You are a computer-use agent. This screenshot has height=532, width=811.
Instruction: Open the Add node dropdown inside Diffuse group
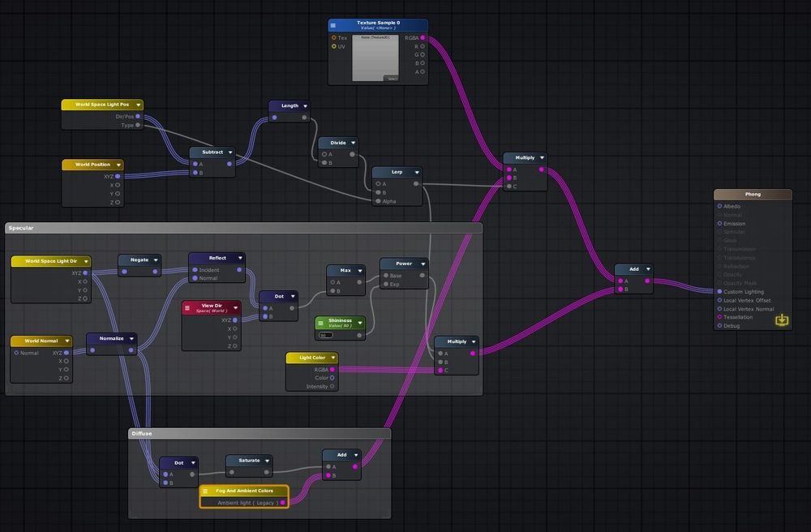click(354, 455)
